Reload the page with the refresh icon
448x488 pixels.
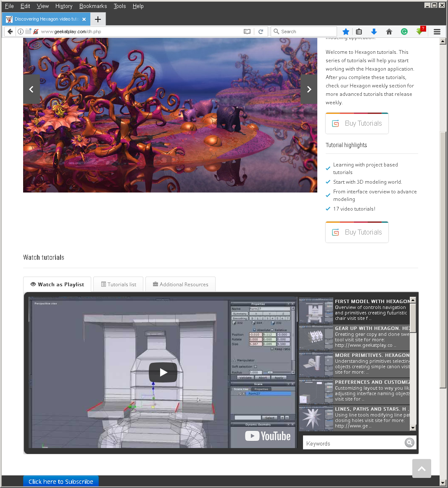click(261, 32)
